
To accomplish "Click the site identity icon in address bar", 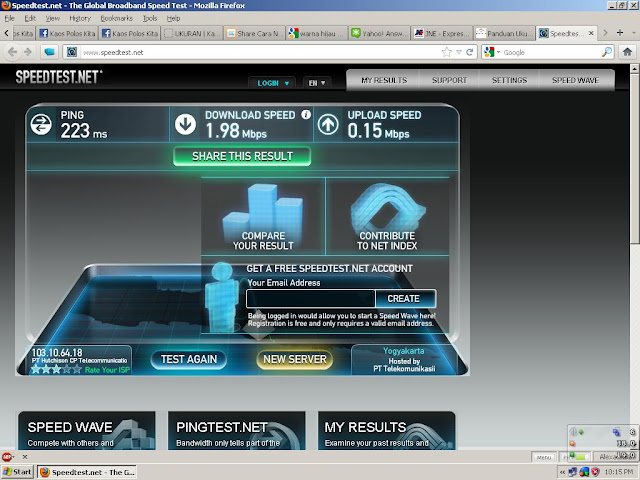I will (x=72, y=52).
